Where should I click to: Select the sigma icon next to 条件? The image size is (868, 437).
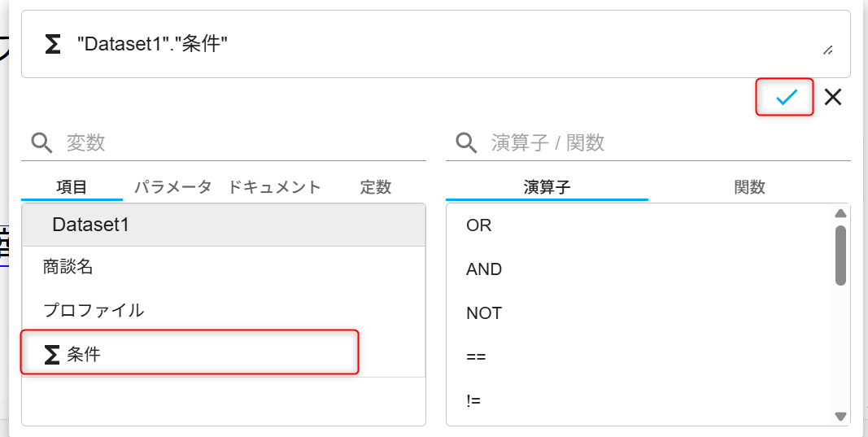coord(51,355)
